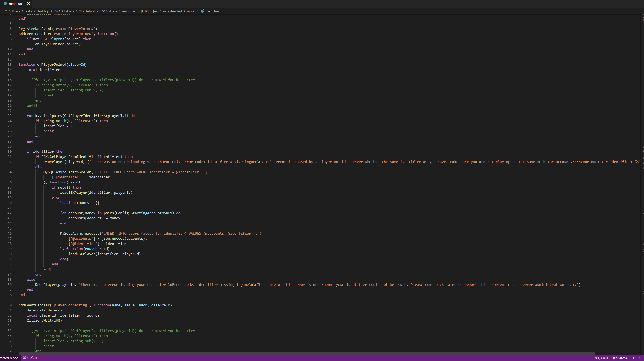Click line number 60 in the gutter
Image resolution: width=644 pixels, height=361 pixels.
pos(9,305)
